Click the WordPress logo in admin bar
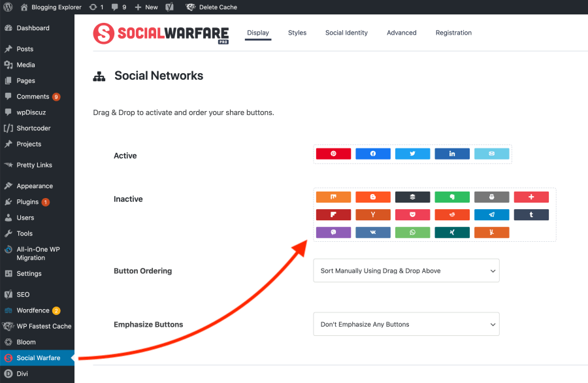Viewport: 588px width, 383px height. point(8,7)
